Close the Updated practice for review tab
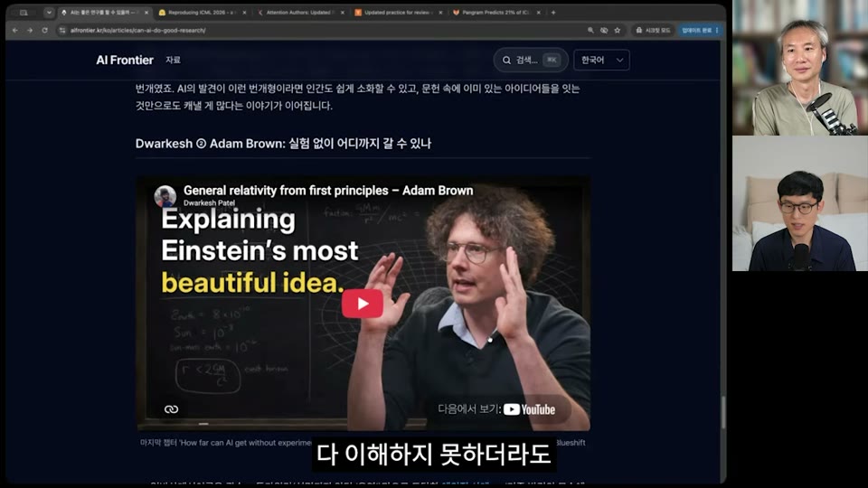This screenshot has width=868, height=488. (x=440, y=12)
